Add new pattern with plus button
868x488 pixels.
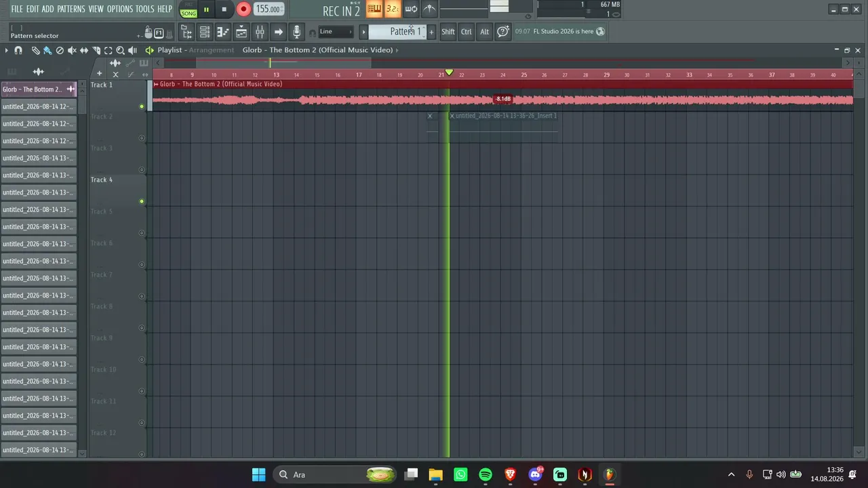[431, 32]
